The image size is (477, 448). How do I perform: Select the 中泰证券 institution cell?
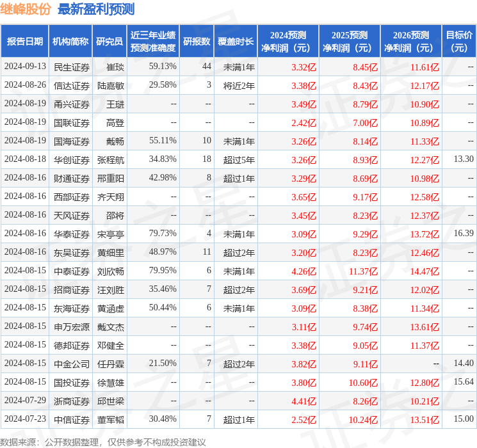tap(72, 271)
